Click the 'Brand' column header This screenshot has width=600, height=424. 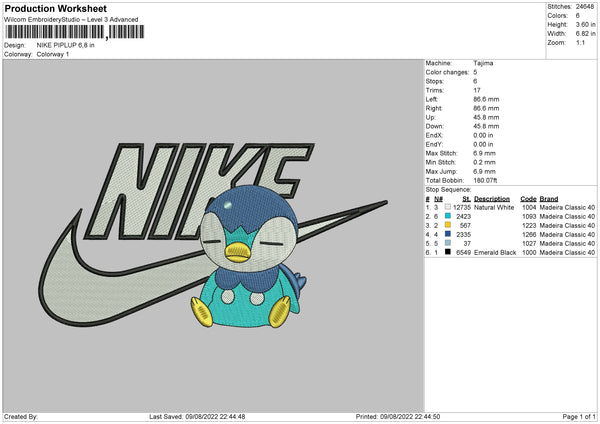549,199
